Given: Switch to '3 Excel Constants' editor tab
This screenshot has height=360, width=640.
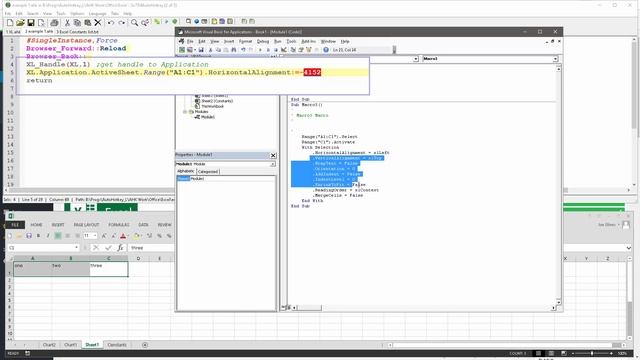Looking at the screenshot, I should pos(77,31).
